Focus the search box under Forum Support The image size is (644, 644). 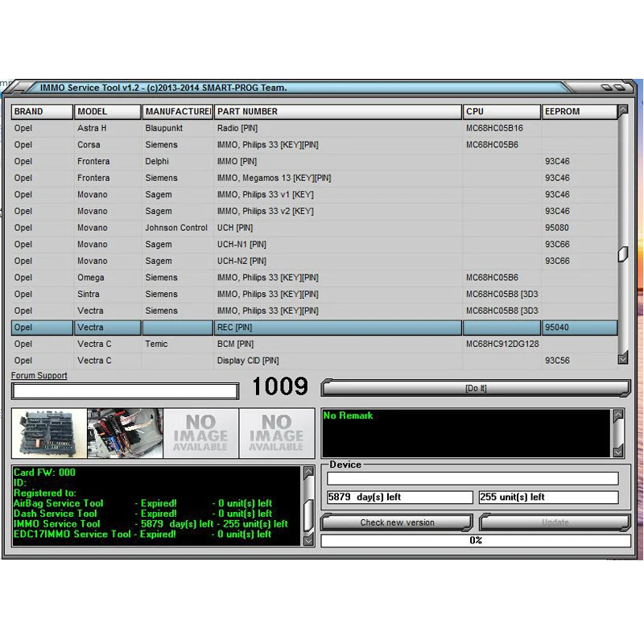(x=126, y=391)
